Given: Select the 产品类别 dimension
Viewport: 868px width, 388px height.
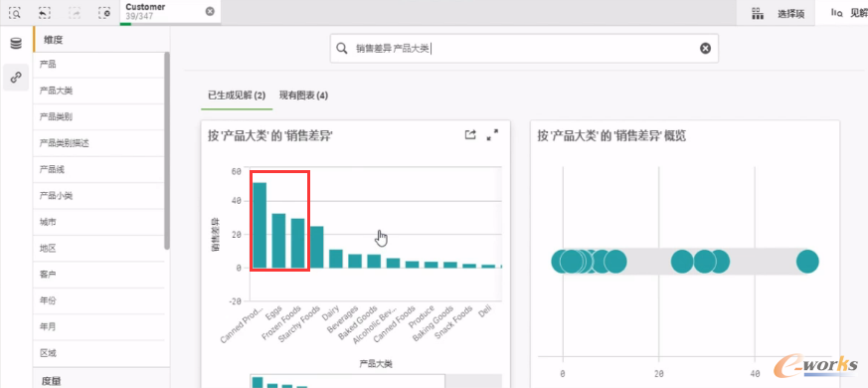Looking at the screenshot, I should 99,117.
